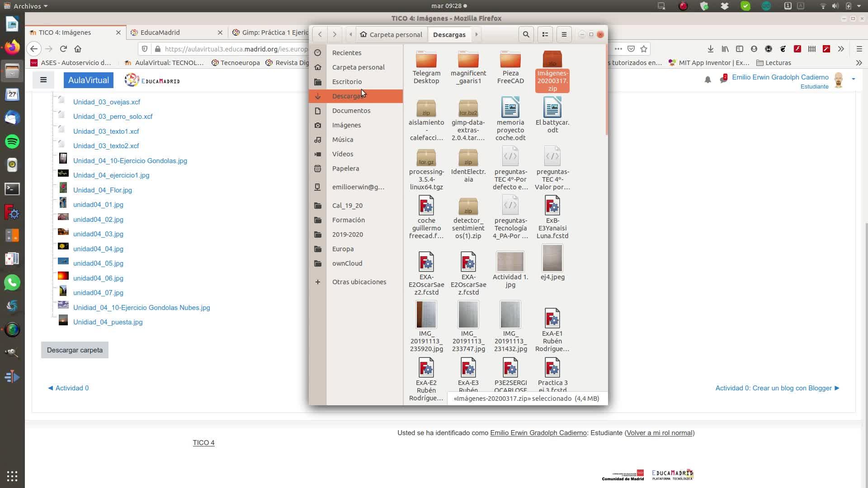Viewport: 868px width, 488px height.
Task: Open the Spotify icon in the dock
Action: click(12, 141)
